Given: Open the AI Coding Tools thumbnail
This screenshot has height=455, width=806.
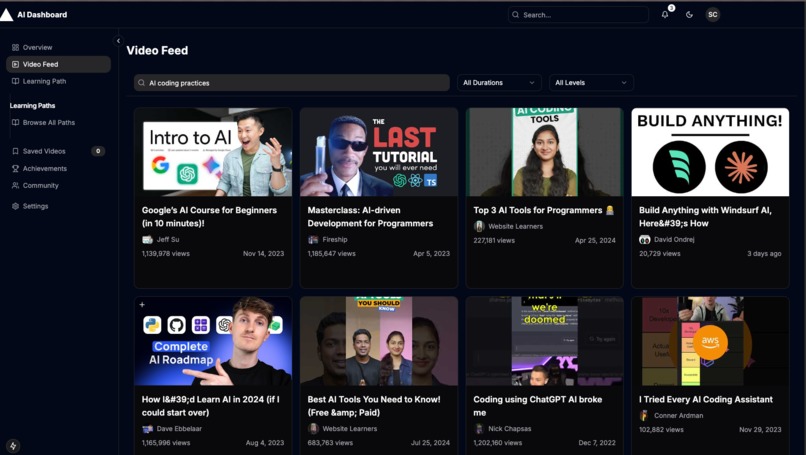Looking at the screenshot, I should (x=544, y=152).
